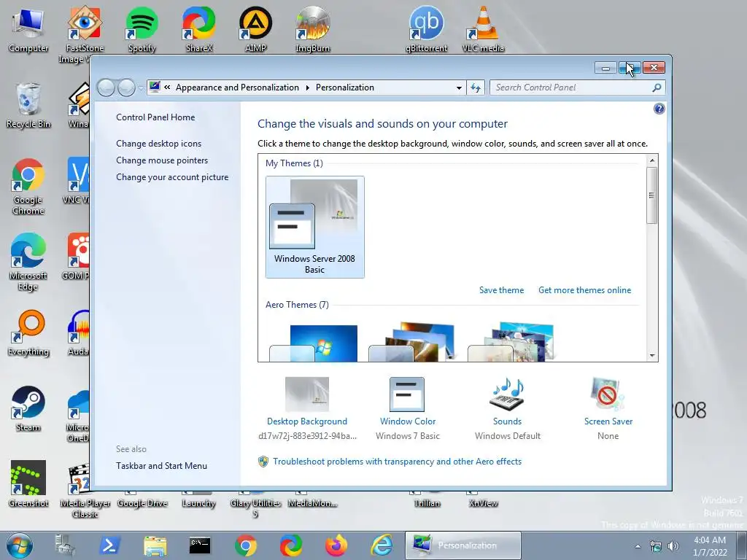The height and width of the screenshot is (560, 747).
Task: Click the themes list scrollbar thumb
Action: coord(652,195)
